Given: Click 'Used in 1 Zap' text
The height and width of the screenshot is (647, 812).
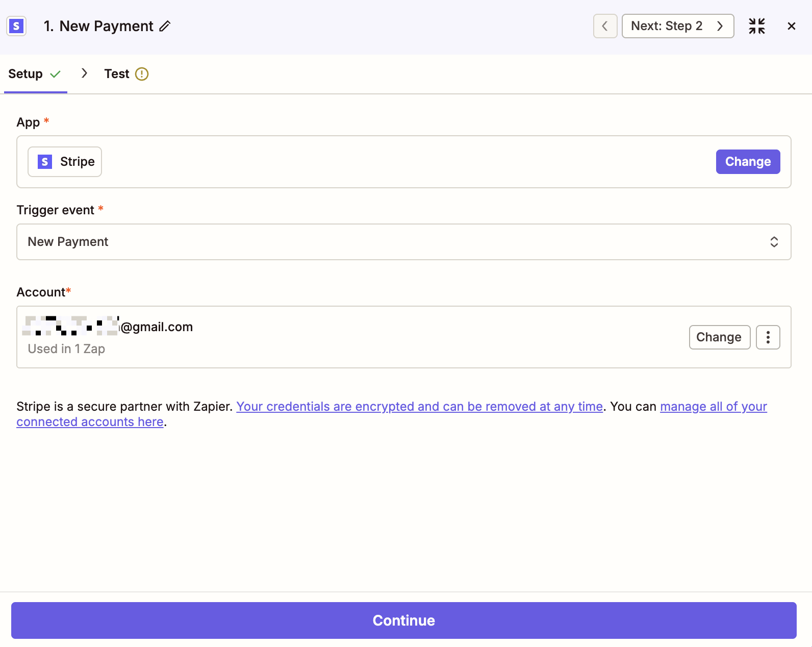Looking at the screenshot, I should coord(66,349).
